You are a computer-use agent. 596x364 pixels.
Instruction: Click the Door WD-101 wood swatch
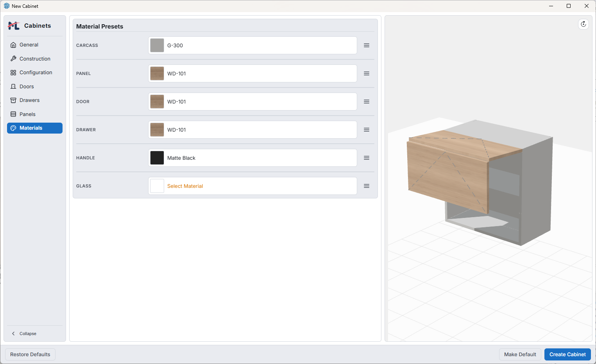[x=157, y=102]
